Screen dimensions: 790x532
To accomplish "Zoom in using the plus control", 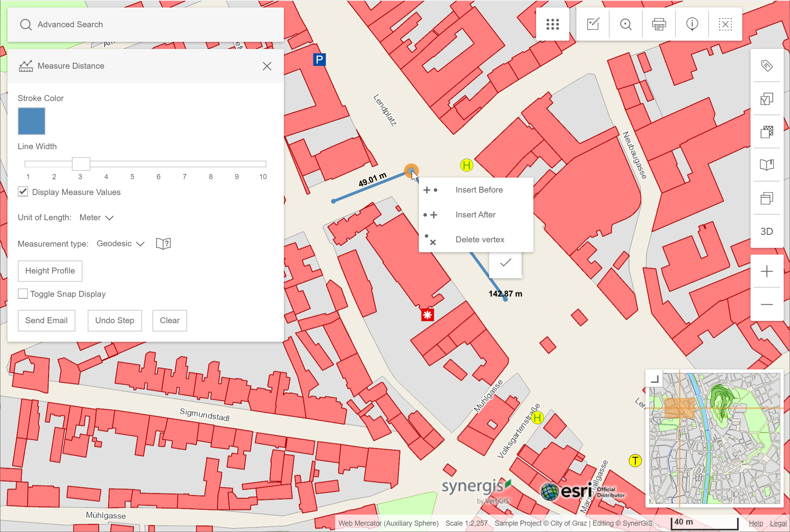I will click(x=766, y=271).
